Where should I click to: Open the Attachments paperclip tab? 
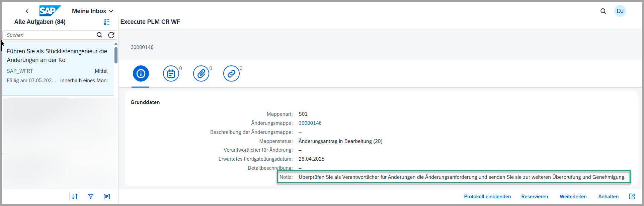[201, 73]
